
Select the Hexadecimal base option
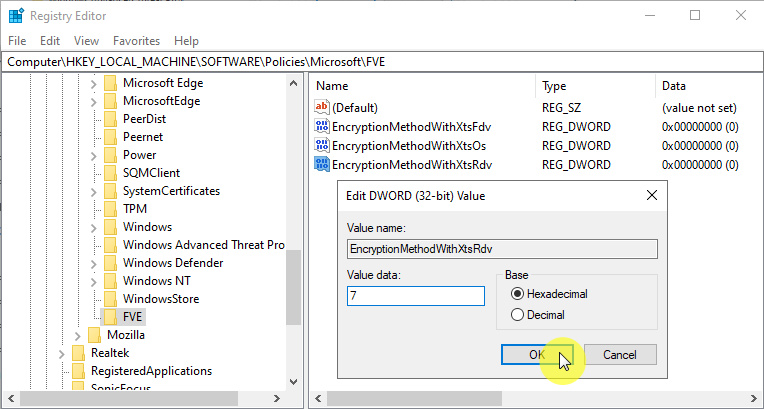517,294
